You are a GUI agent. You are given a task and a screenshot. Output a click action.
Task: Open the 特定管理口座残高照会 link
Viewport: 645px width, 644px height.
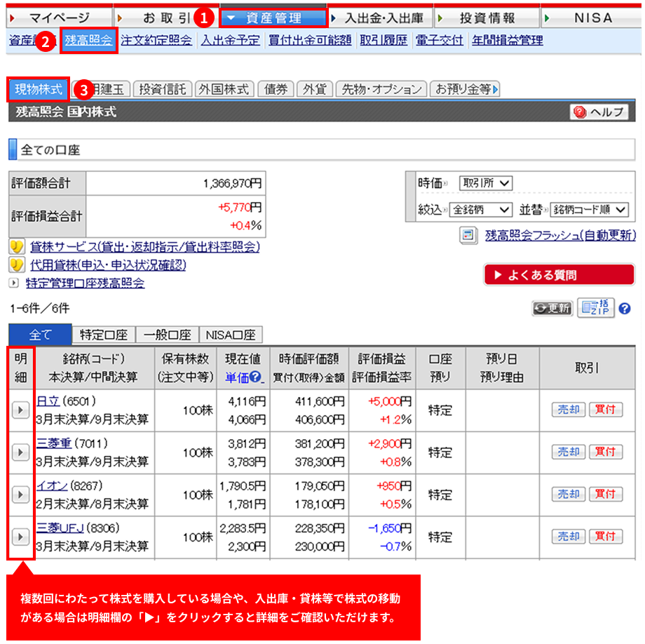[85, 283]
